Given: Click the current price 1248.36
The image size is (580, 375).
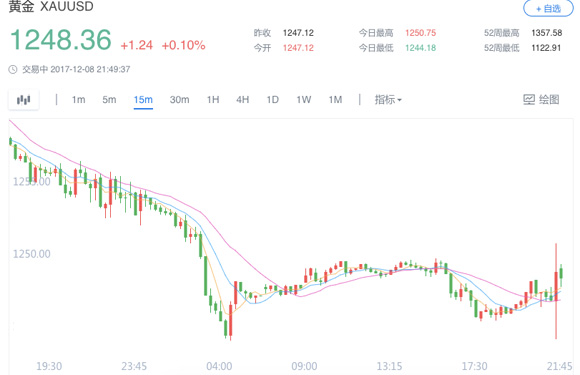Looking at the screenshot, I should pyautogui.click(x=61, y=40).
